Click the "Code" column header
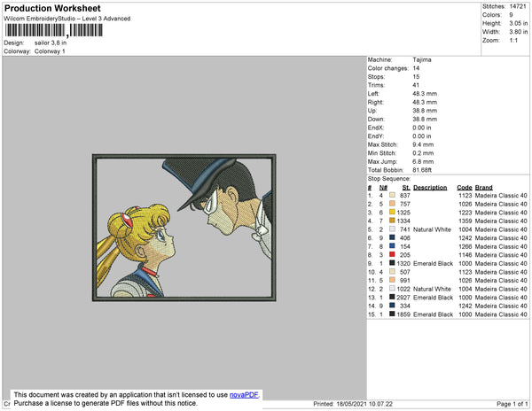 coord(464,188)
